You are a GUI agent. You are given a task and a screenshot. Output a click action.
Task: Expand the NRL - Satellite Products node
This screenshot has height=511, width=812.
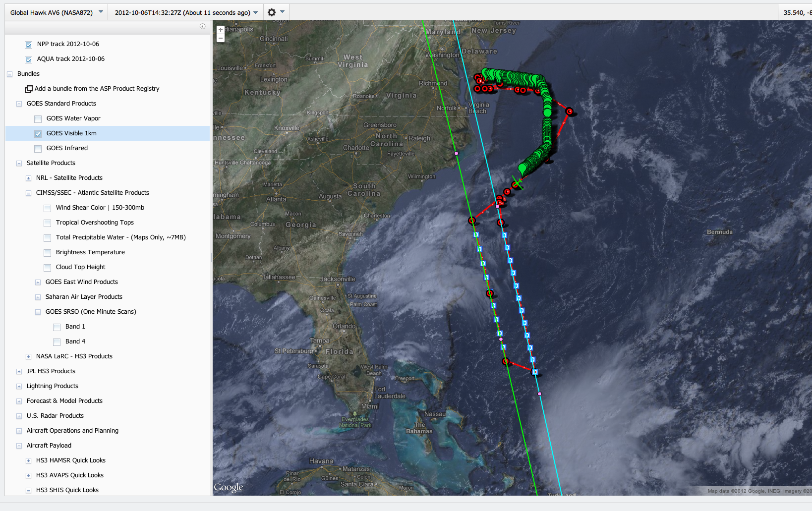(x=28, y=178)
